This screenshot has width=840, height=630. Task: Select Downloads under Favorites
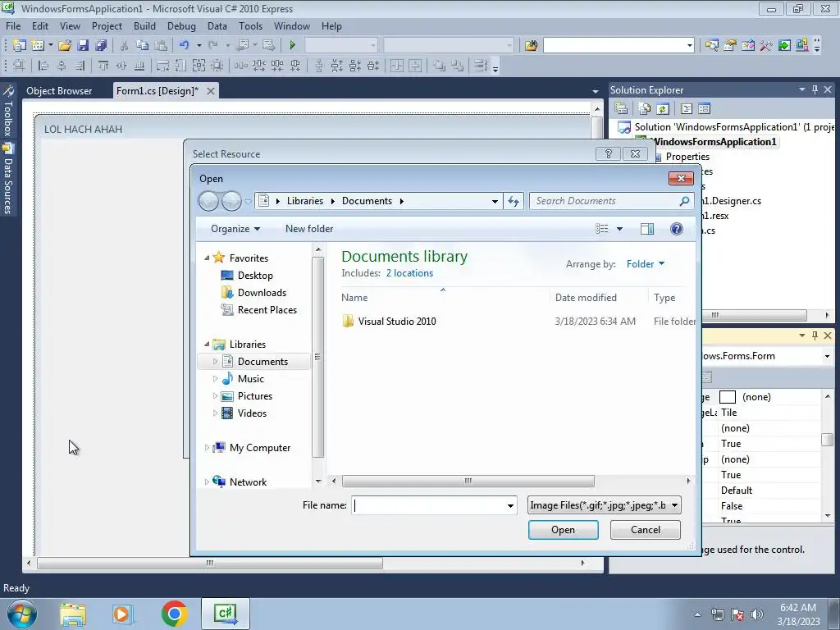click(262, 293)
